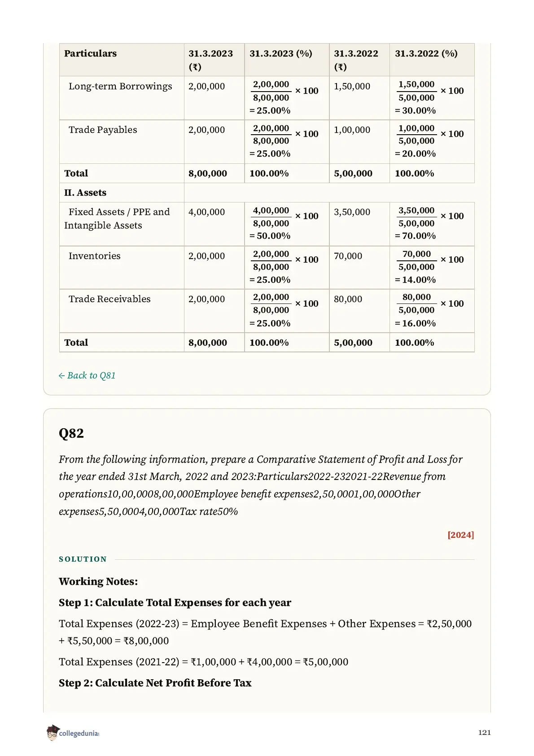
Task: Select the Long-term Borrowings row label
Action: point(120,86)
